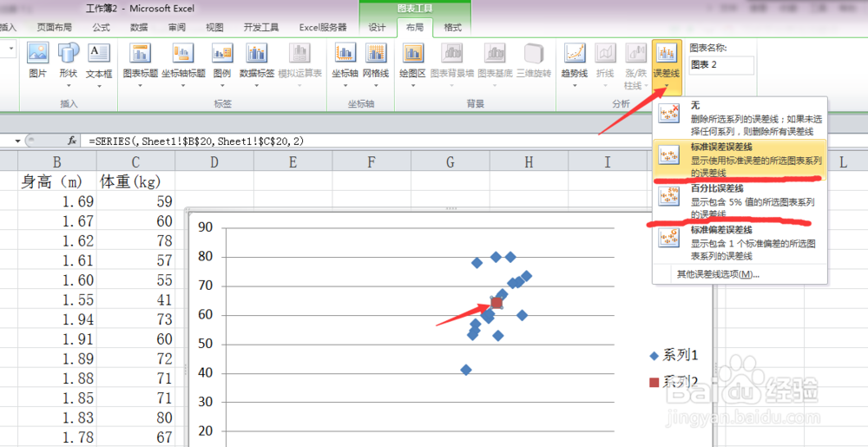The image size is (868, 447).
Task: Select the column B header
Action: pyautogui.click(x=57, y=161)
